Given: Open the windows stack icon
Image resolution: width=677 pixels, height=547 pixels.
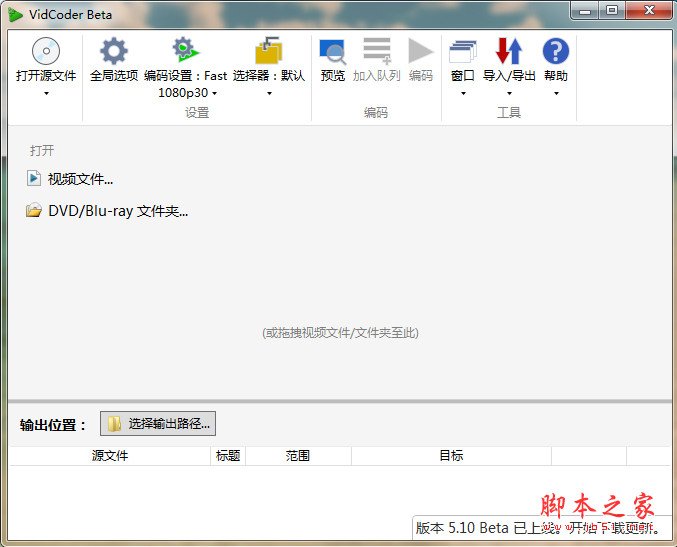Looking at the screenshot, I should tap(462, 51).
